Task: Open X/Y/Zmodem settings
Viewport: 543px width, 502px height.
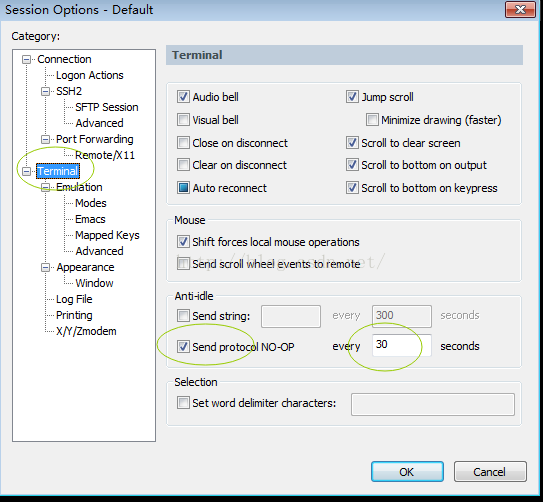Action: tap(86, 331)
